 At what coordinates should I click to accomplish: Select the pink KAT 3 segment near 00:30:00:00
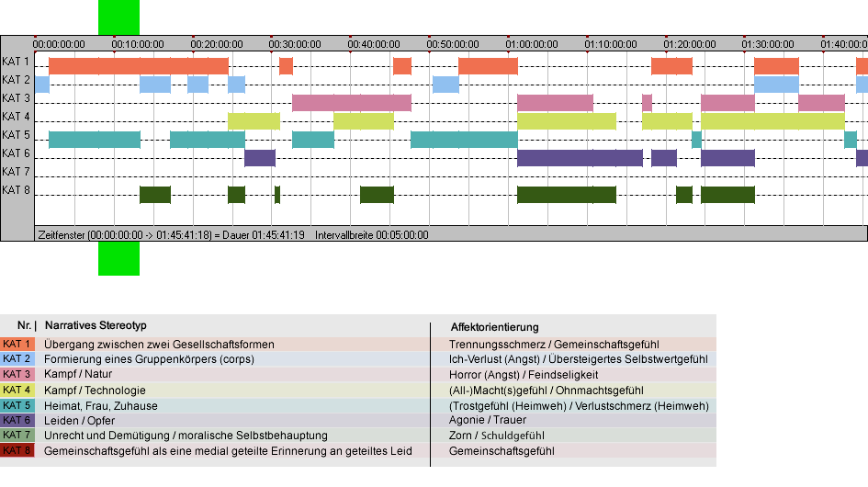point(352,103)
